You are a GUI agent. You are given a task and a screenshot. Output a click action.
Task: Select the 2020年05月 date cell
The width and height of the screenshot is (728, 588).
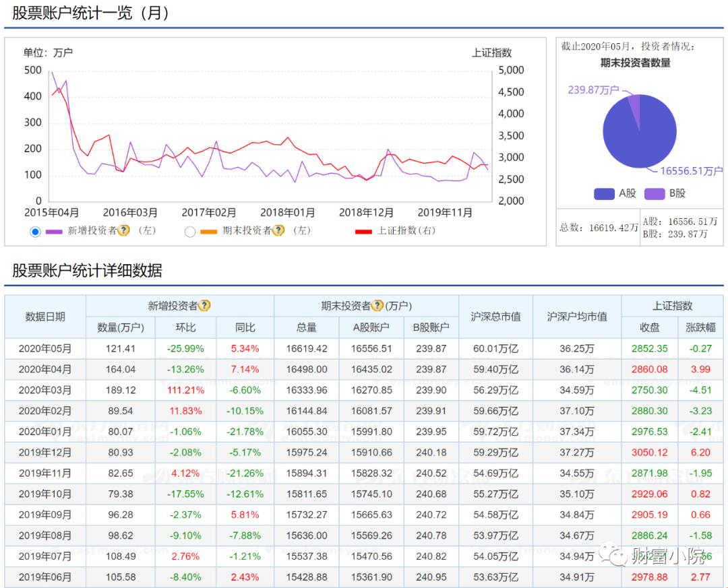[x=45, y=349]
